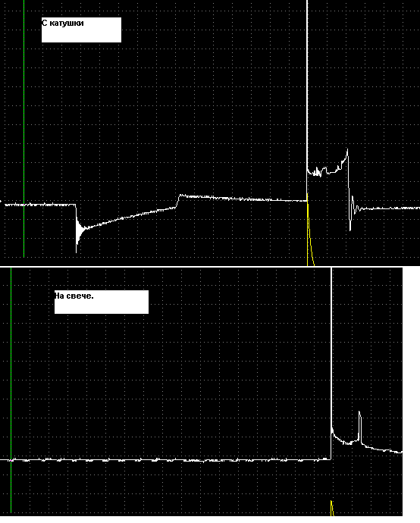Click the yellow trace in the lower chart
Viewport: 420px width, 523px height.
click(332, 508)
